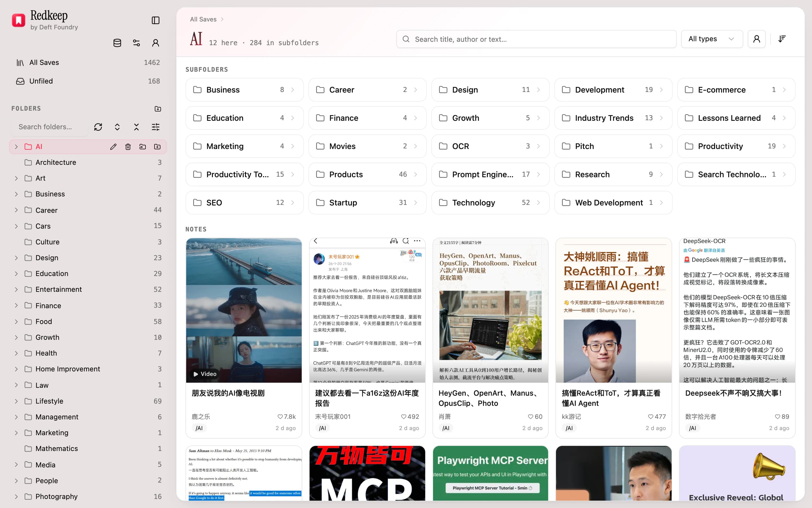This screenshot has height=508, width=812.
Task: Open the SEO subfolder card
Action: (x=244, y=203)
